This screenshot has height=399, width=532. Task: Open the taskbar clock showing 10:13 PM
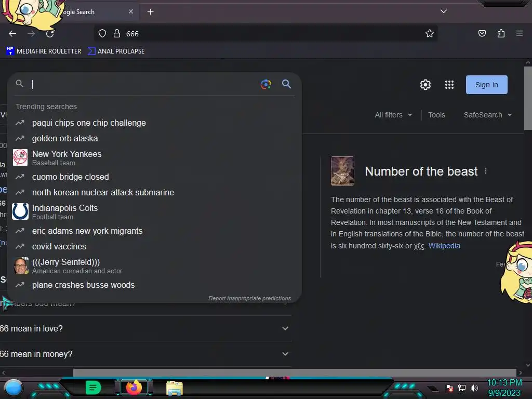pyautogui.click(x=504, y=388)
